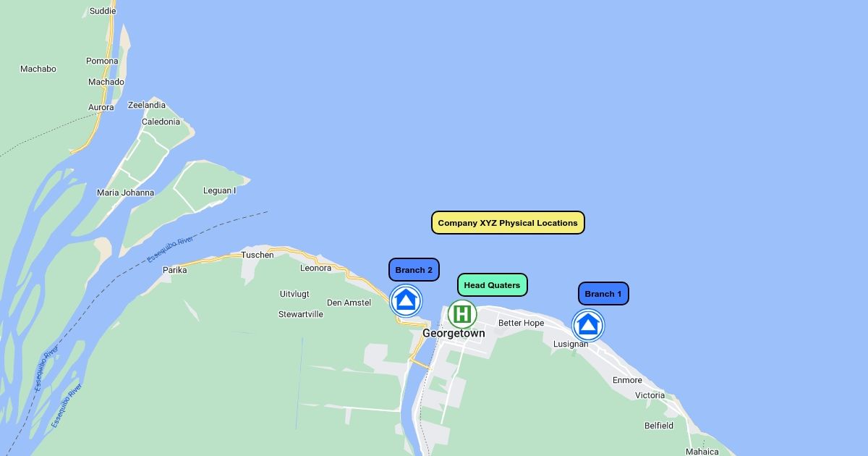Image resolution: width=868 pixels, height=456 pixels.
Task: Click the yellow Company XYZ Physical Locations label
Action: click(x=508, y=223)
